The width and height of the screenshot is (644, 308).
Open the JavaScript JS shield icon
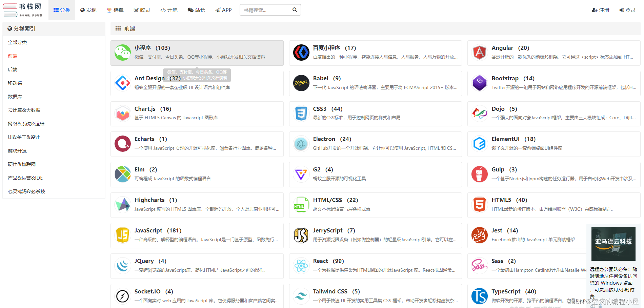click(123, 235)
